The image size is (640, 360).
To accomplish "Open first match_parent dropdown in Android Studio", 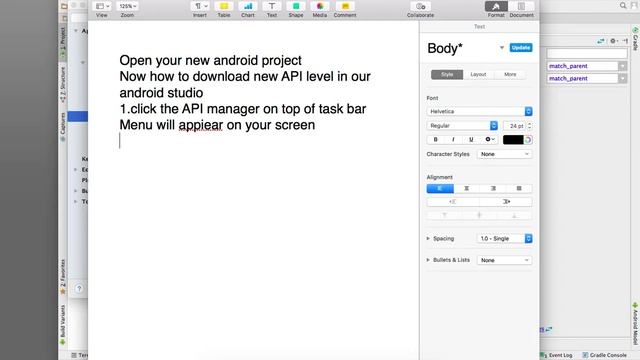I will coord(622,66).
